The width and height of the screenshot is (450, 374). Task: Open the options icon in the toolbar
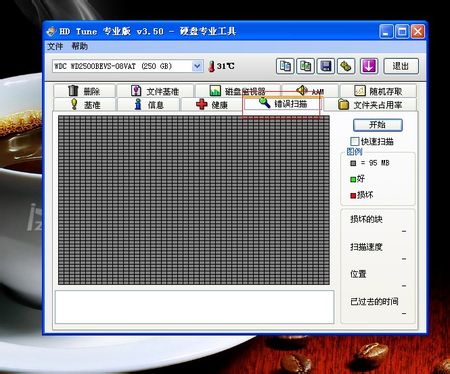click(x=346, y=66)
